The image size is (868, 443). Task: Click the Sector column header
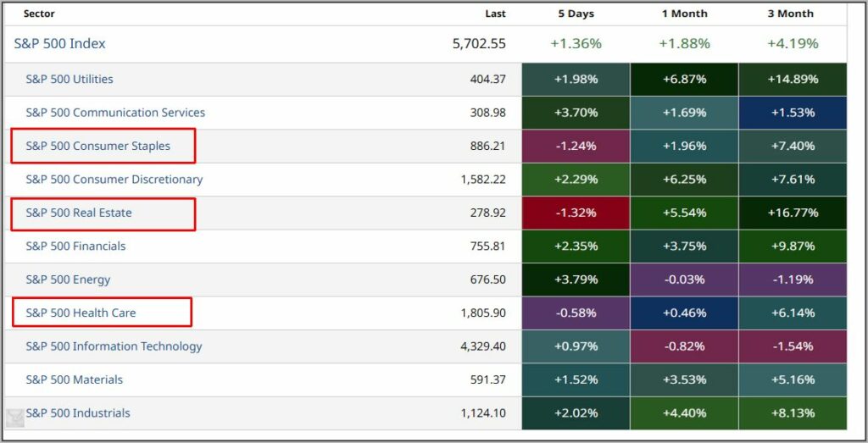pyautogui.click(x=39, y=14)
